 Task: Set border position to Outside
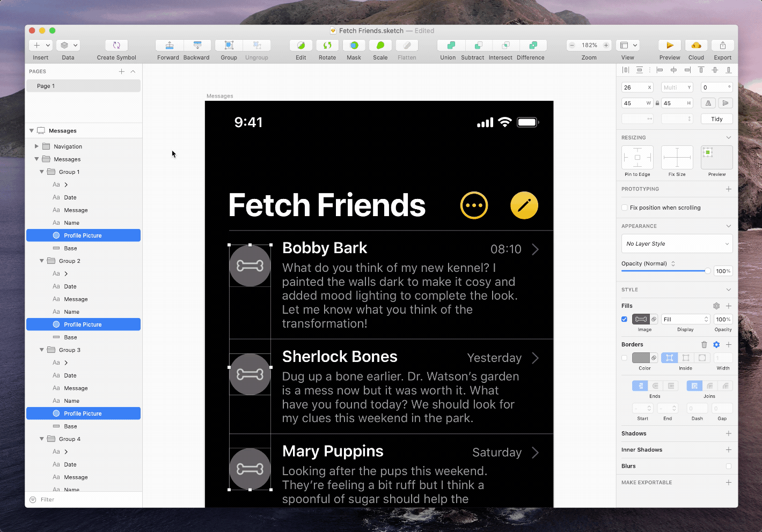coord(702,358)
